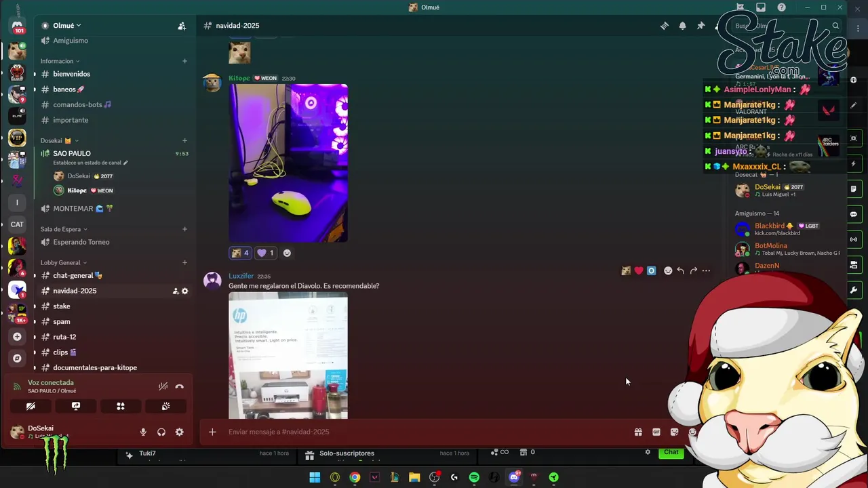React with red heart on Luxzifer's message
This screenshot has height=488, width=868.
coord(639,270)
